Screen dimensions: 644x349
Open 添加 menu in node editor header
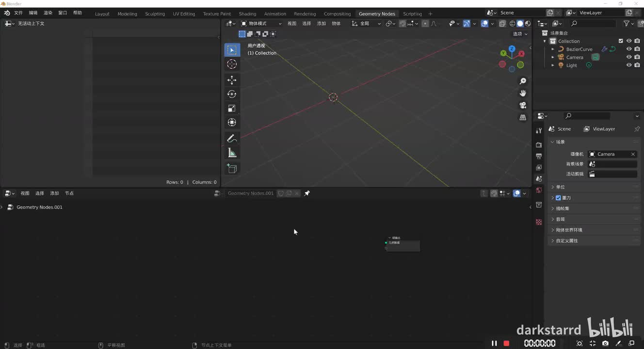pos(54,193)
